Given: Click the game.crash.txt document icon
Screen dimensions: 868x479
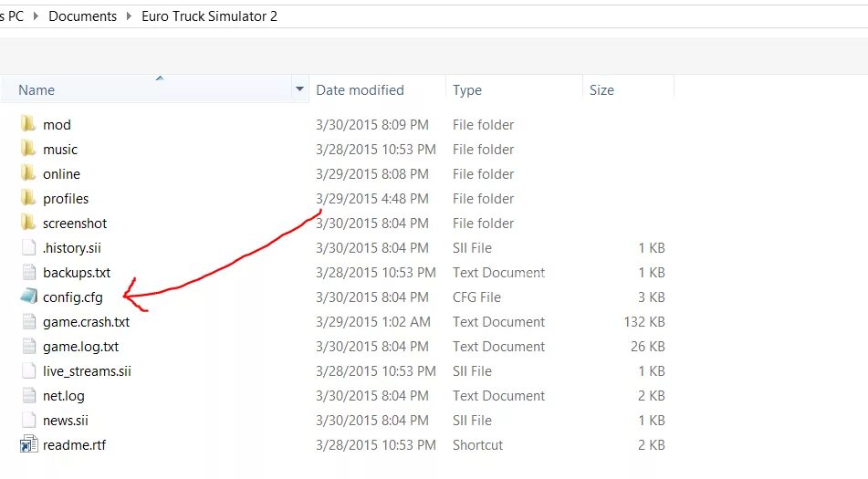Looking at the screenshot, I should click(29, 321).
